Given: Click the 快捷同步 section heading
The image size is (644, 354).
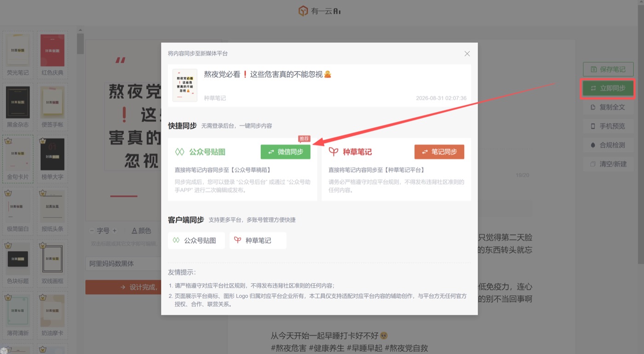Looking at the screenshot, I should point(182,126).
